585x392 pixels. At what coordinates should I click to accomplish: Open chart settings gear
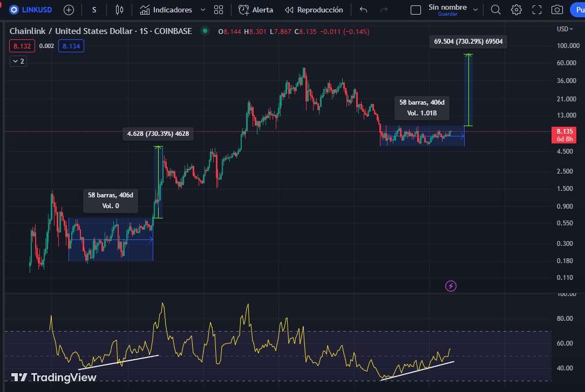516,10
